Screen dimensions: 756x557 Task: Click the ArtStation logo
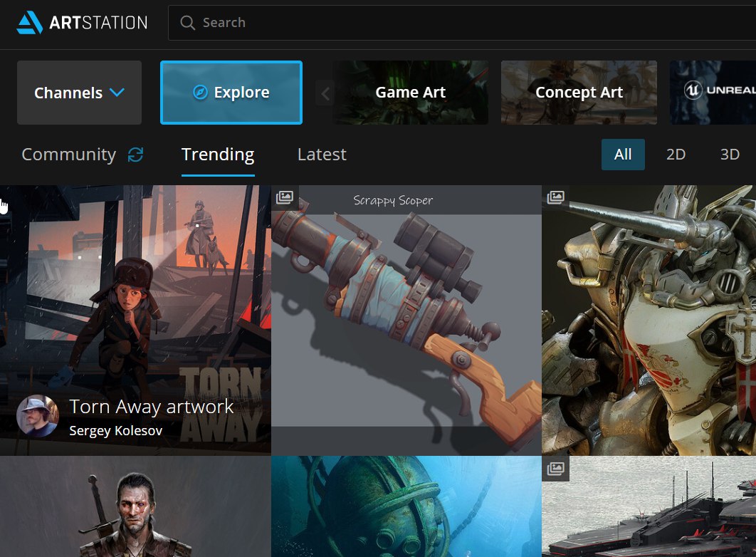82,22
